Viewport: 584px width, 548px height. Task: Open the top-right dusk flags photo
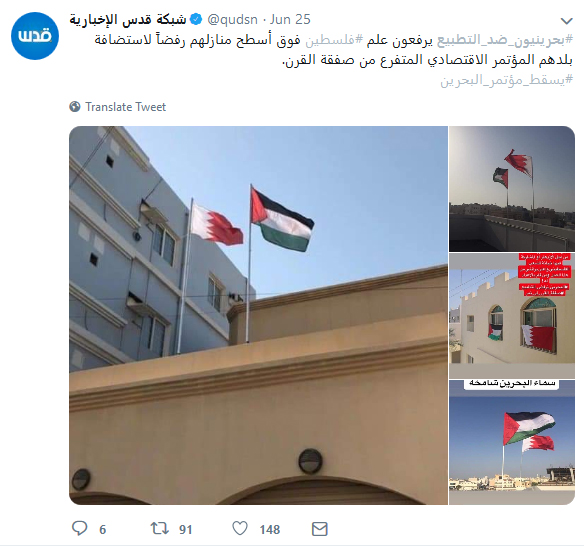click(512, 189)
